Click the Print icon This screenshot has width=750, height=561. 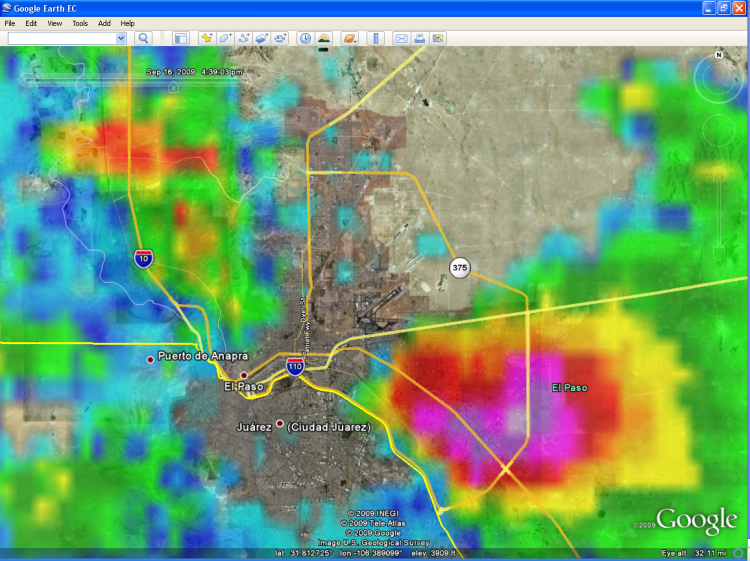click(419, 38)
